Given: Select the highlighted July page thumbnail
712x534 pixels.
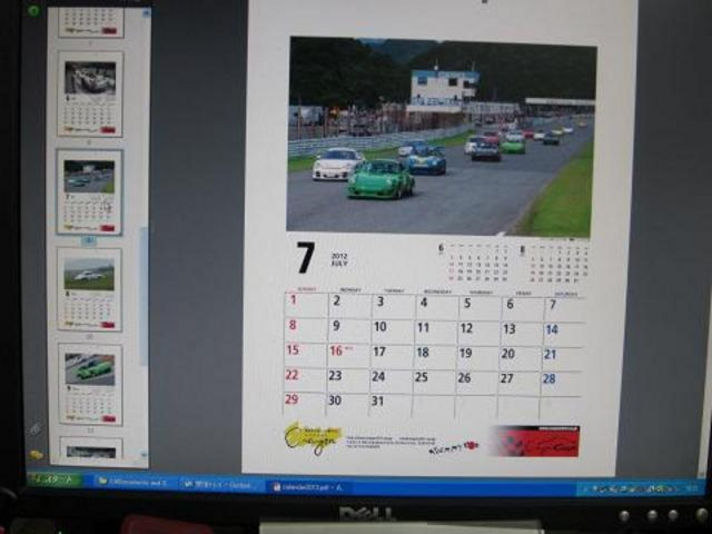Looking at the screenshot, I should point(89,193).
